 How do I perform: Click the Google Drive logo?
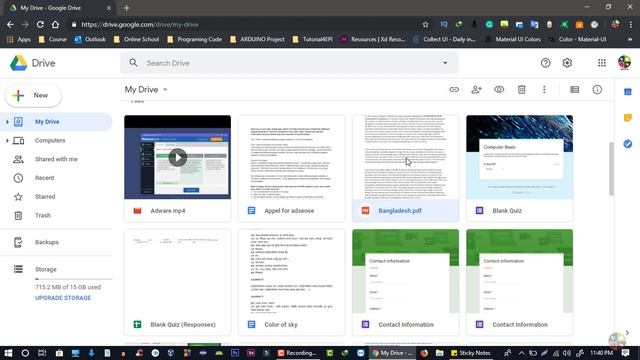33,63
